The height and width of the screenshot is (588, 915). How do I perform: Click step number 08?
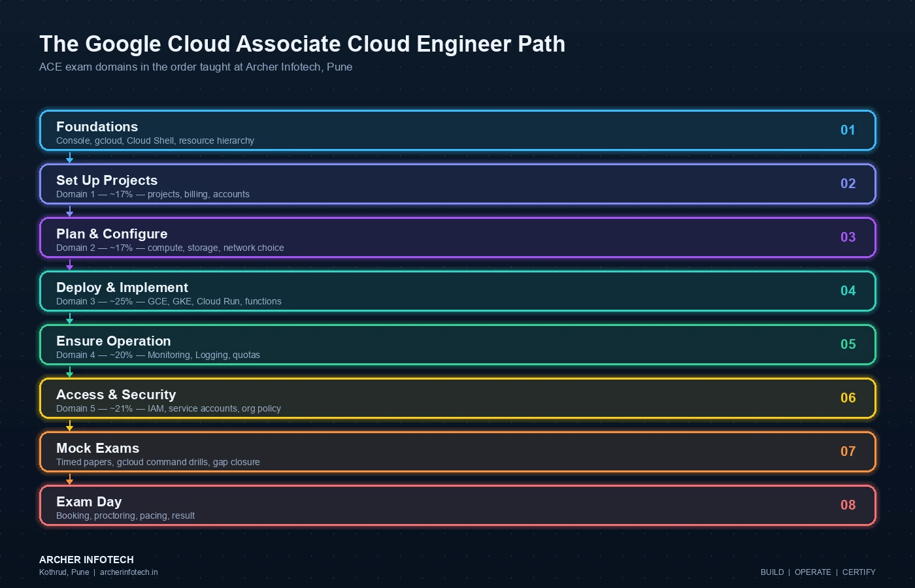point(848,505)
